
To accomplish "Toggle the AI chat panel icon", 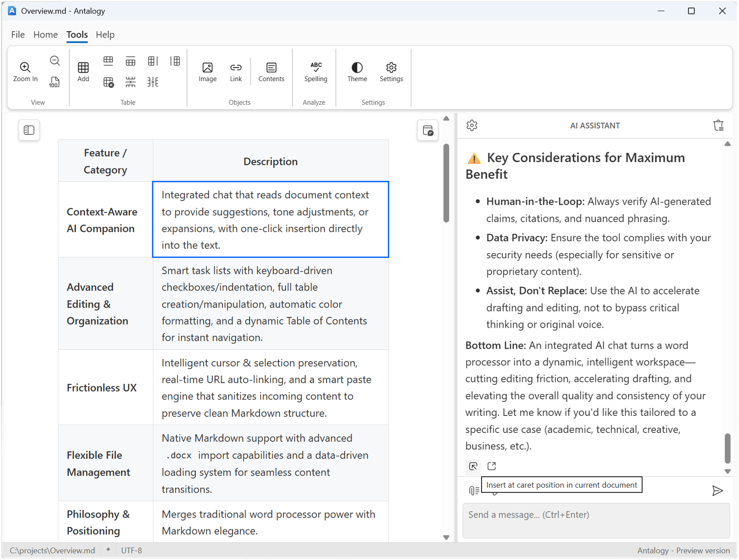I will pos(428,131).
